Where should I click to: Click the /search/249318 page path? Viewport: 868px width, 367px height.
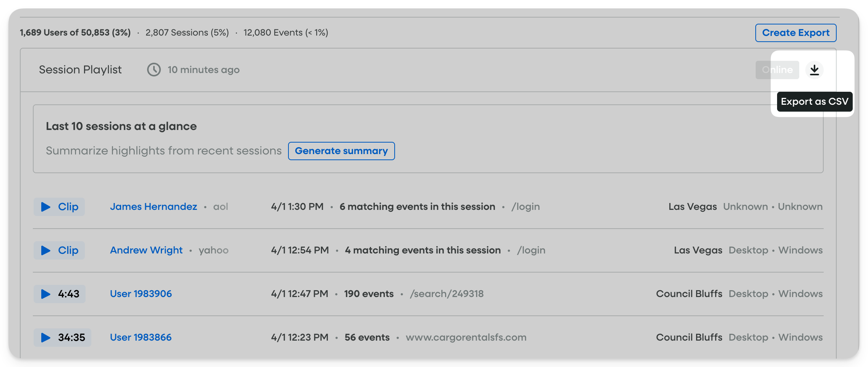point(447,294)
